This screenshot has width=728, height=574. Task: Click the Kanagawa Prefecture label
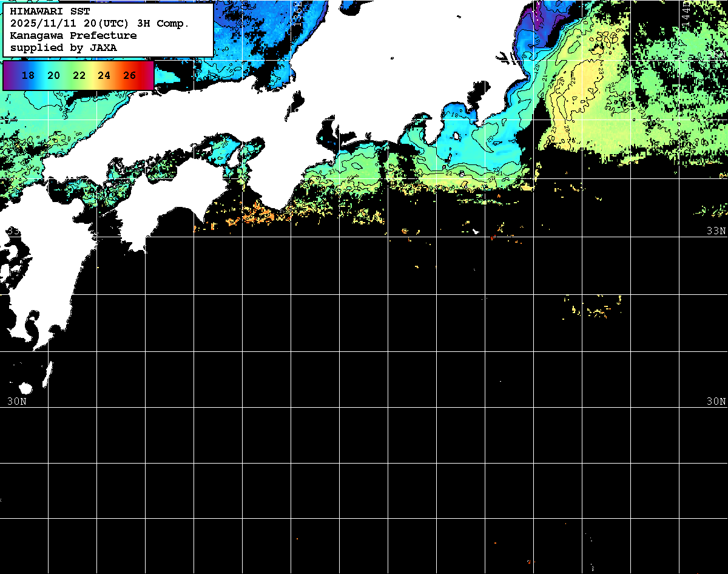click(x=73, y=35)
